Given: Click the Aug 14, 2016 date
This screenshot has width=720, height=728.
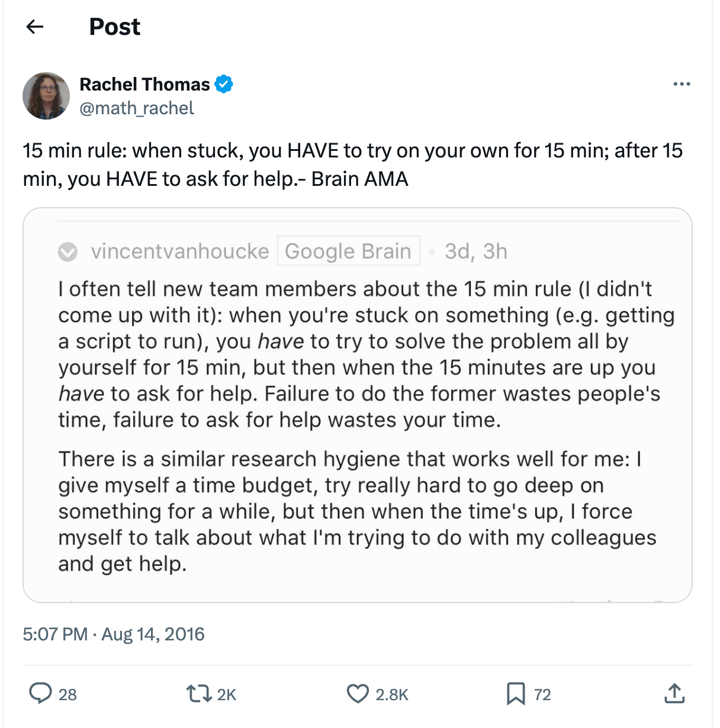Looking at the screenshot, I should [x=153, y=634].
